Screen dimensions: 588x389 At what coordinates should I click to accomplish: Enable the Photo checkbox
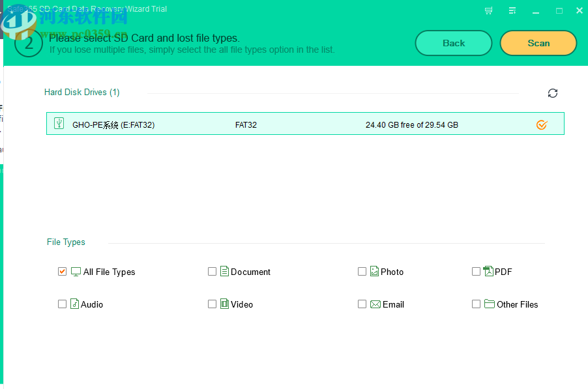click(x=362, y=271)
